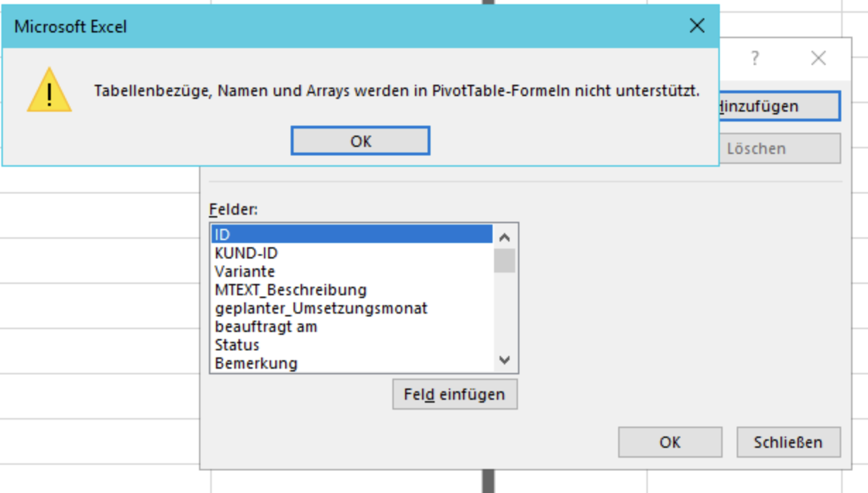The height and width of the screenshot is (493, 868).
Task: Click the Löschen button
Action: pyautogui.click(x=779, y=148)
